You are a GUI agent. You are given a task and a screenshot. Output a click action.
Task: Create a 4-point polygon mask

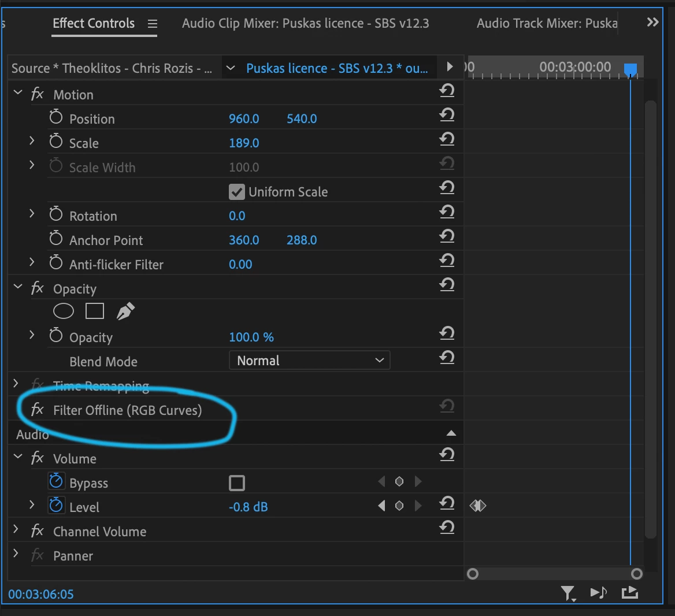[95, 311]
